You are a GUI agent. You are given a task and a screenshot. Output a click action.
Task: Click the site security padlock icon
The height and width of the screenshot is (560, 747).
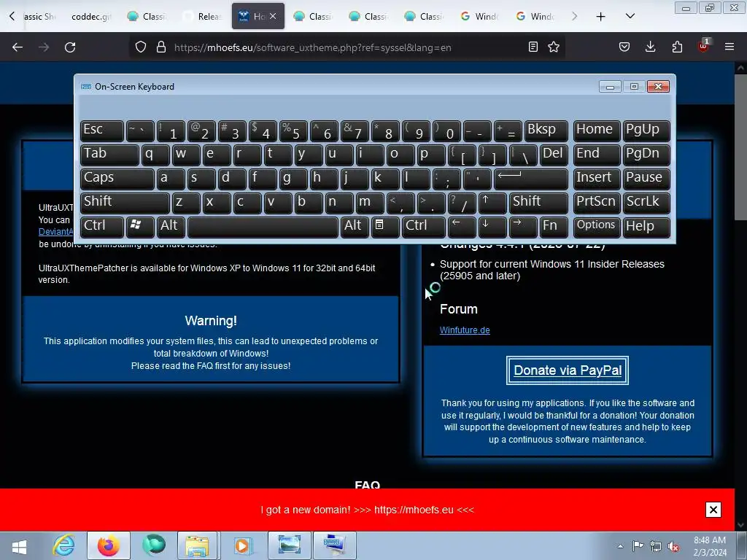point(161,47)
